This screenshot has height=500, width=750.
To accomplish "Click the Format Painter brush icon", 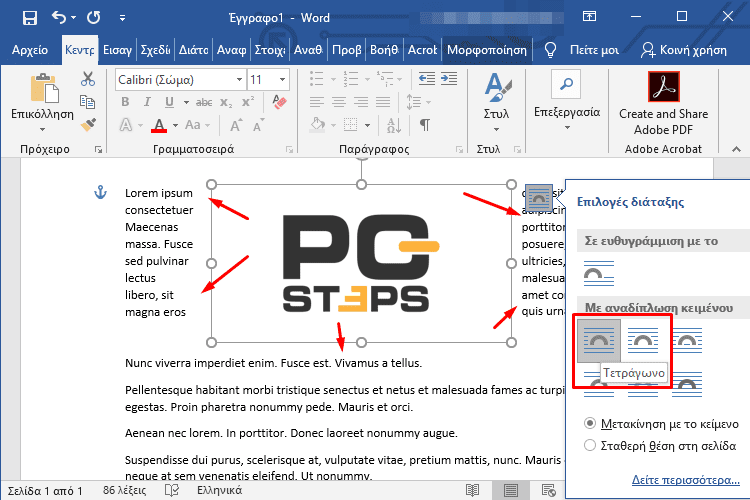I will click(x=88, y=124).
